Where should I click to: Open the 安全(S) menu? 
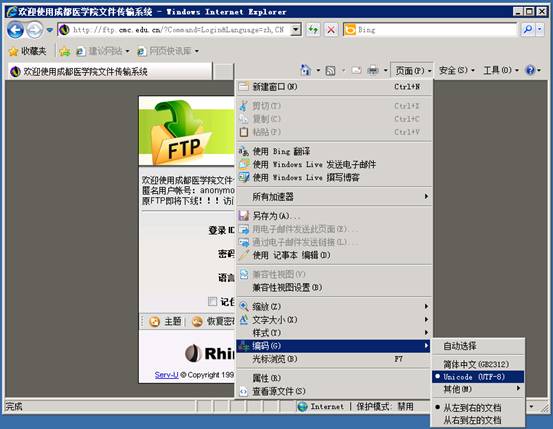(x=456, y=71)
